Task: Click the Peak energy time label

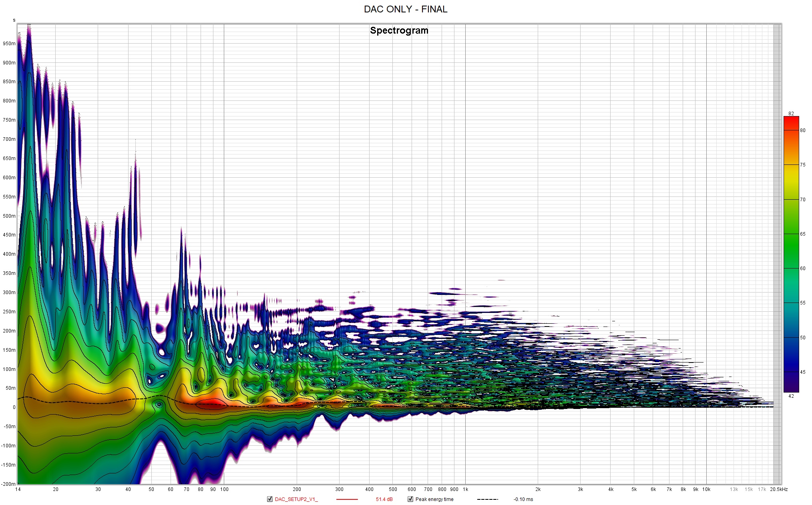Action: tap(434, 499)
